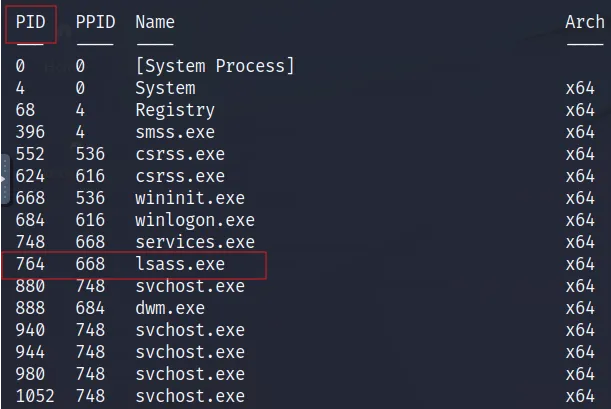Click the wininit.exe process name
The height and width of the screenshot is (409, 611).
pos(190,198)
